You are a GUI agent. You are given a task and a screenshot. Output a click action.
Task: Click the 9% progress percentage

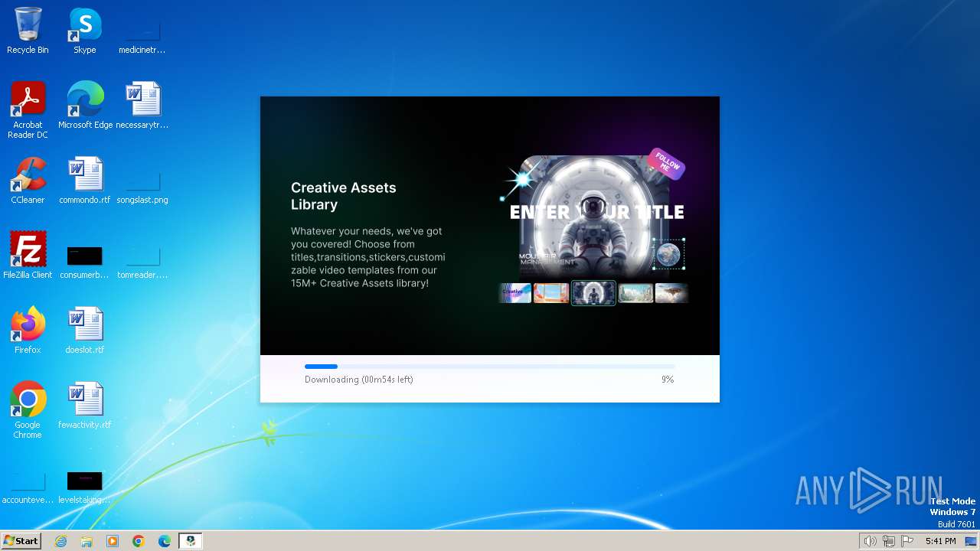[668, 380]
